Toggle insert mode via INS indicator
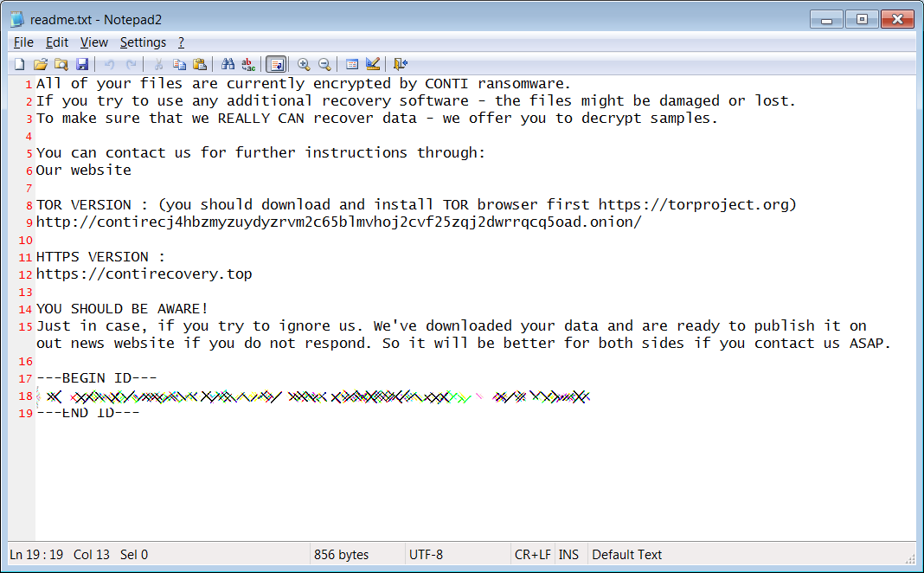This screenshot has height=573, width=924. (x=569, y=554)
